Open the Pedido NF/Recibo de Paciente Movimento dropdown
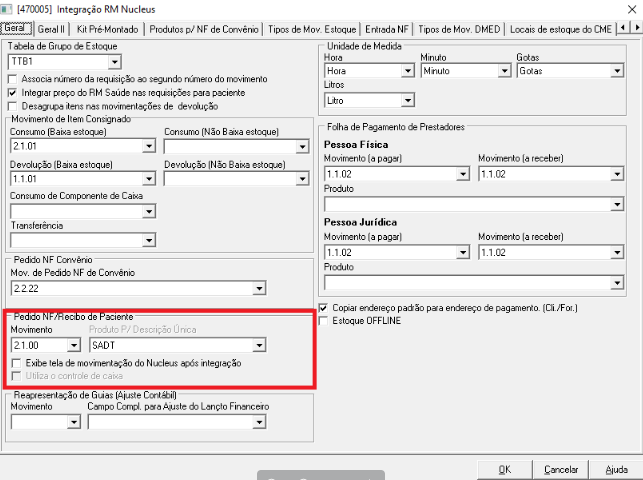 pyautogui.click(x=73, y=346)
